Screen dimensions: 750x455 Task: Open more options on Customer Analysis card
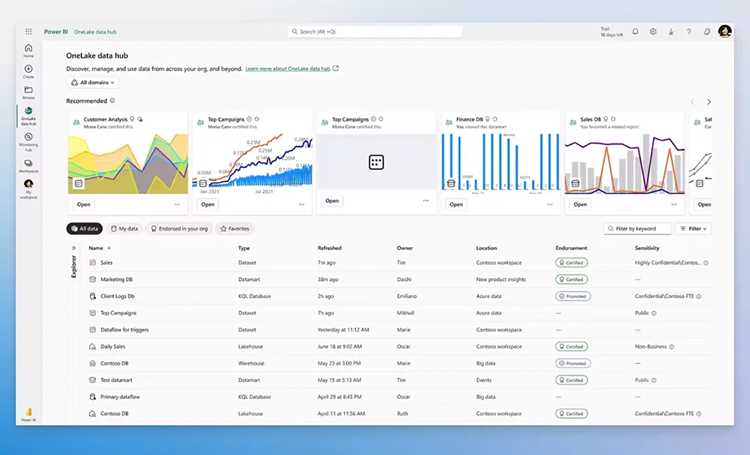tap(177, 204)
